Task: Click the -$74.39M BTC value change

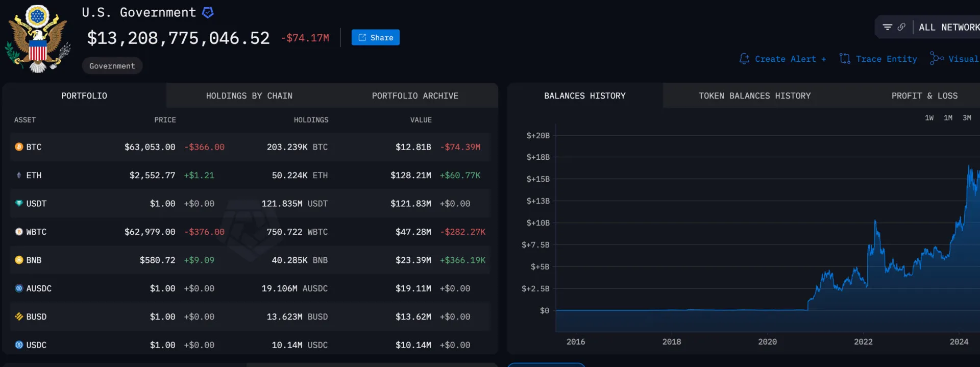Action: click(x=460, y=147)
